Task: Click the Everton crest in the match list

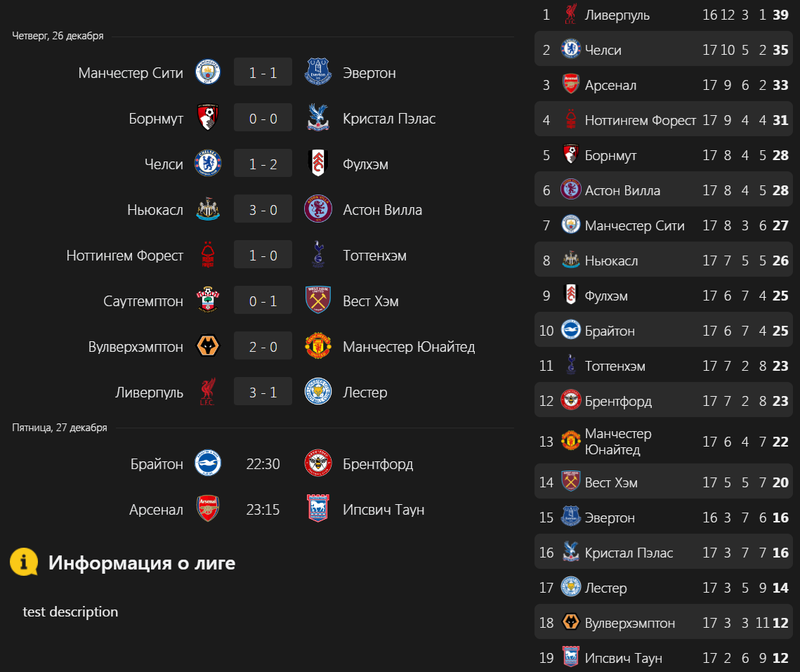Action: [x=318, y=72]
